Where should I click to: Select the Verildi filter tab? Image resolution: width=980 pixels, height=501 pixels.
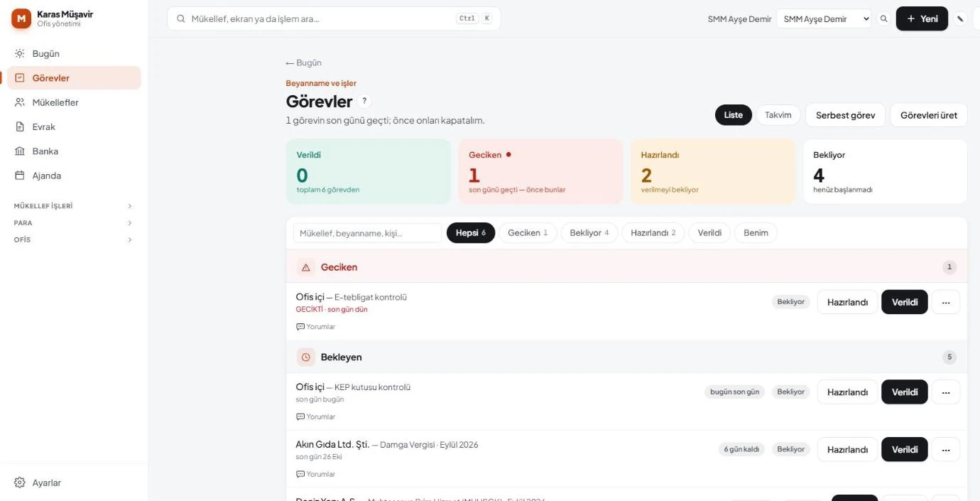coord(709,233)
